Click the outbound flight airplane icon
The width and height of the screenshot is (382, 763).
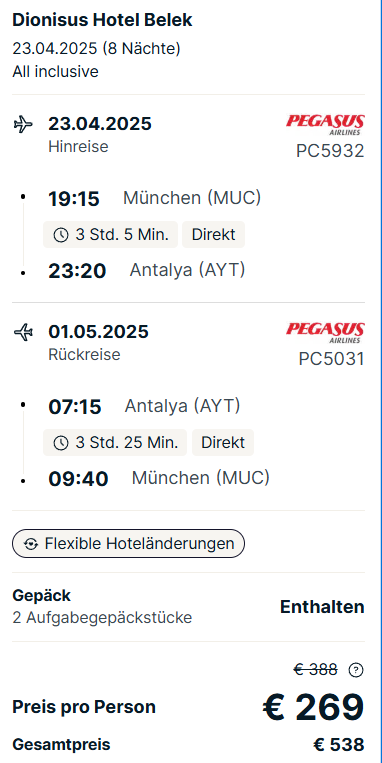point(23,125)
